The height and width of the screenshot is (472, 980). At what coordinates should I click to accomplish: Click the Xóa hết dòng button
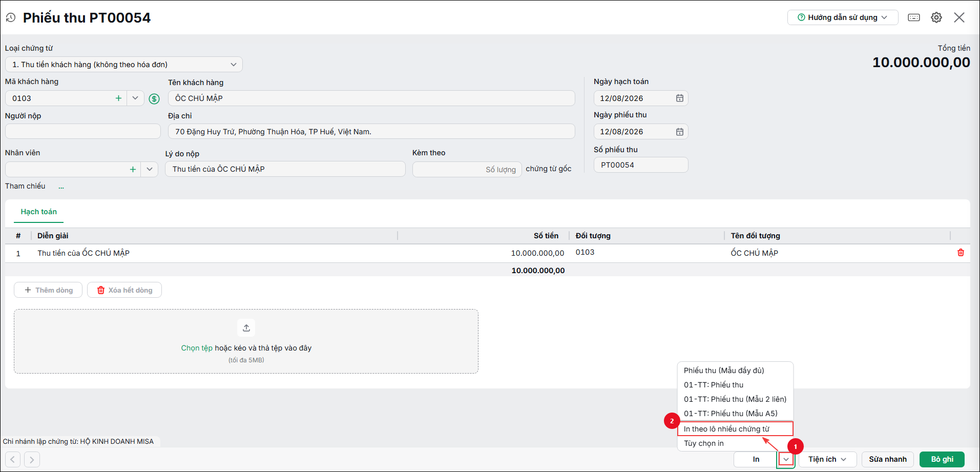click(124, 290)
